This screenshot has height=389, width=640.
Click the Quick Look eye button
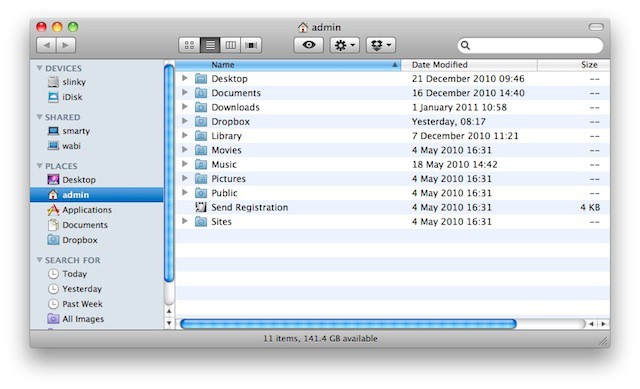(309, 45)
